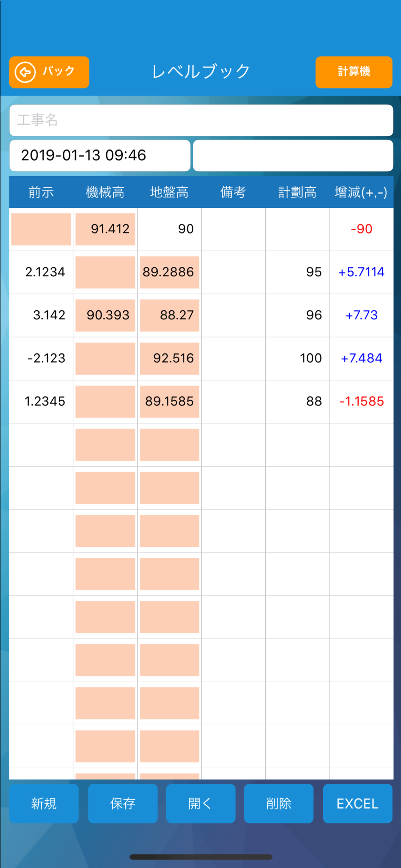
Task: Focus the 工事名 project name field
Action: pyautogui.click(x=201, y=120)
